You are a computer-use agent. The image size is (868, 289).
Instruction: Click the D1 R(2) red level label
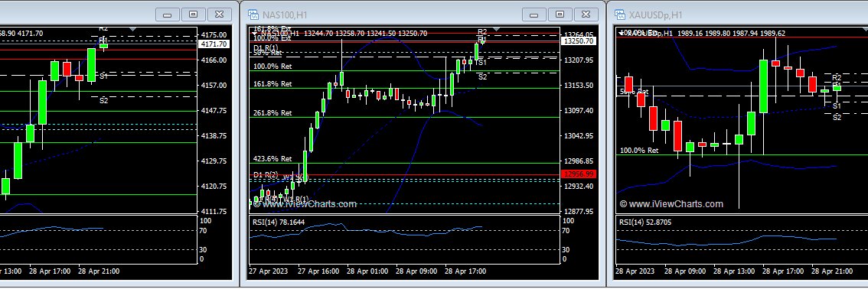click(x=266, y=174)
